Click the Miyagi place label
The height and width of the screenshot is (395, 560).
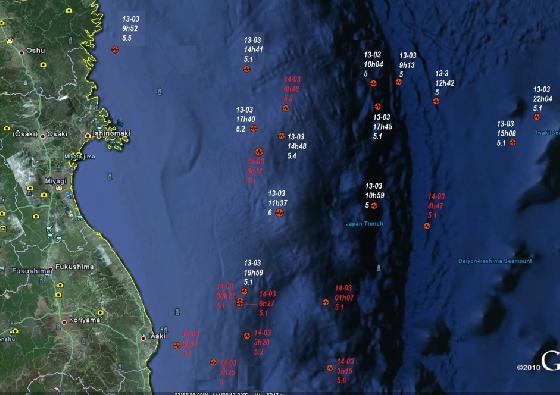56,181
